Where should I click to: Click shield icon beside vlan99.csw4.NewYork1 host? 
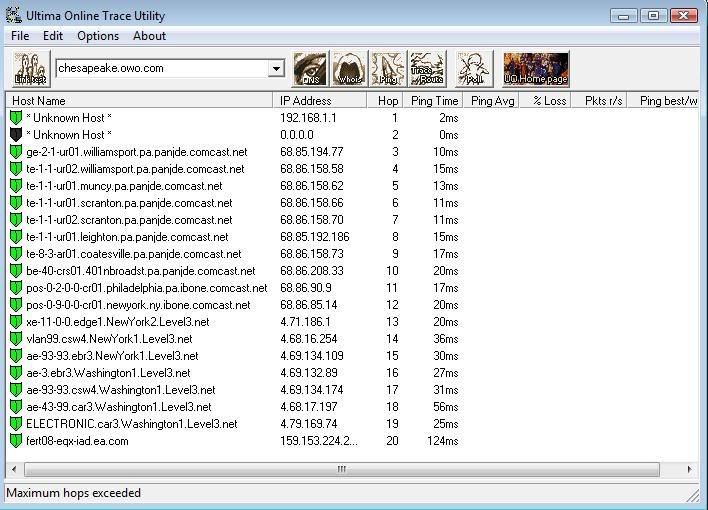click(x=16, y=339)
